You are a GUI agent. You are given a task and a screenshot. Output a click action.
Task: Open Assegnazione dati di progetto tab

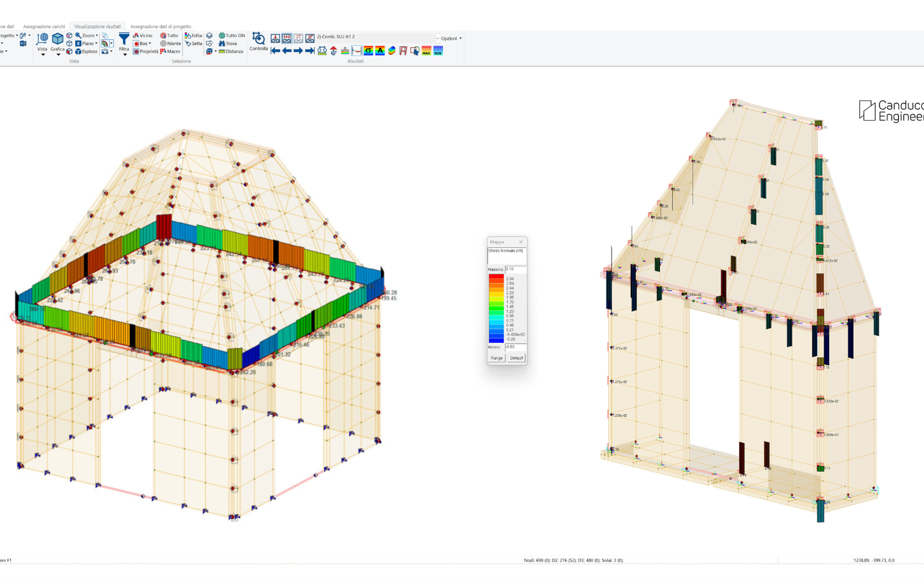[161, 27]
